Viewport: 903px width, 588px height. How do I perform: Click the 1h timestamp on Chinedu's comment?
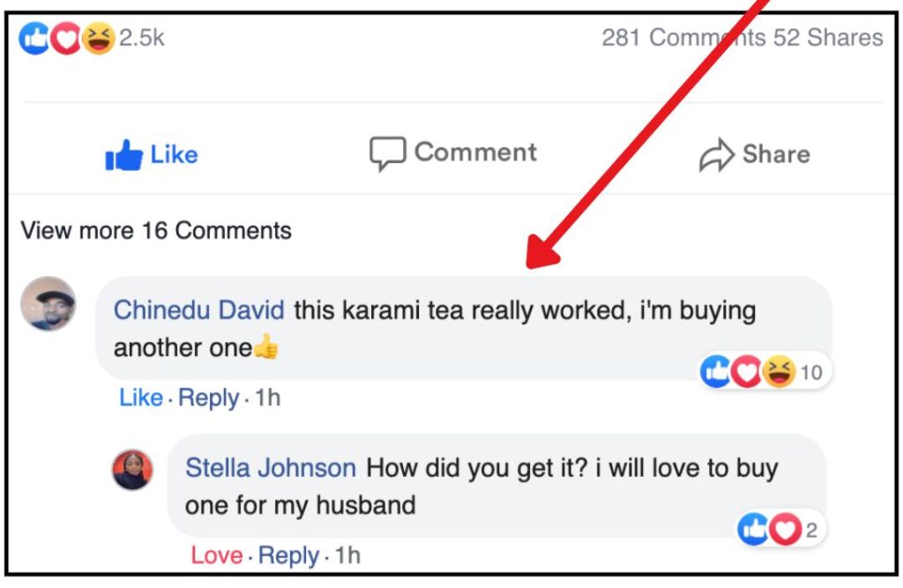tap(268, 398)
